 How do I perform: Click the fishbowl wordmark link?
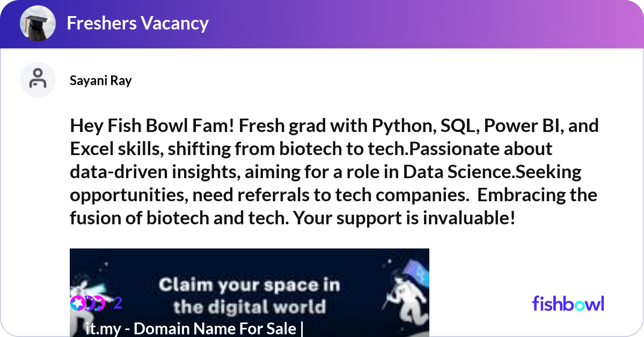coord(568,304)
